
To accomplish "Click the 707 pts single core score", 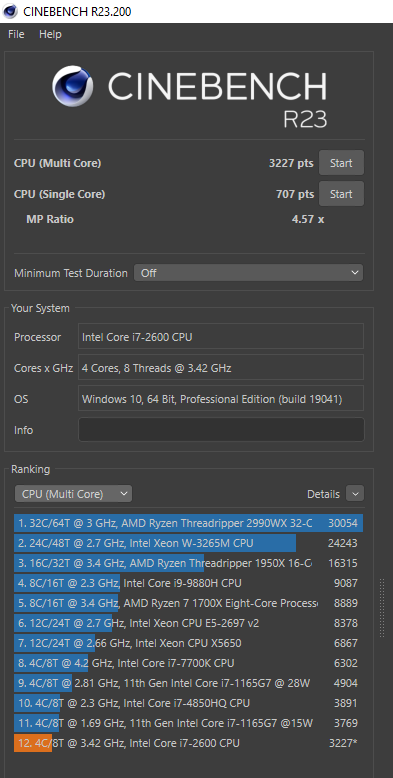I will click(x=295, y=194).
